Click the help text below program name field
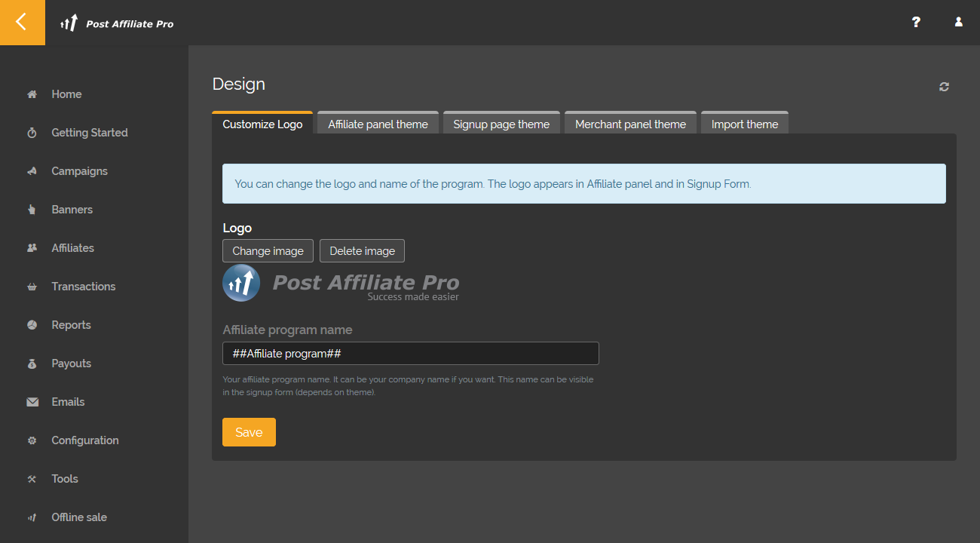 pos(408,386)
